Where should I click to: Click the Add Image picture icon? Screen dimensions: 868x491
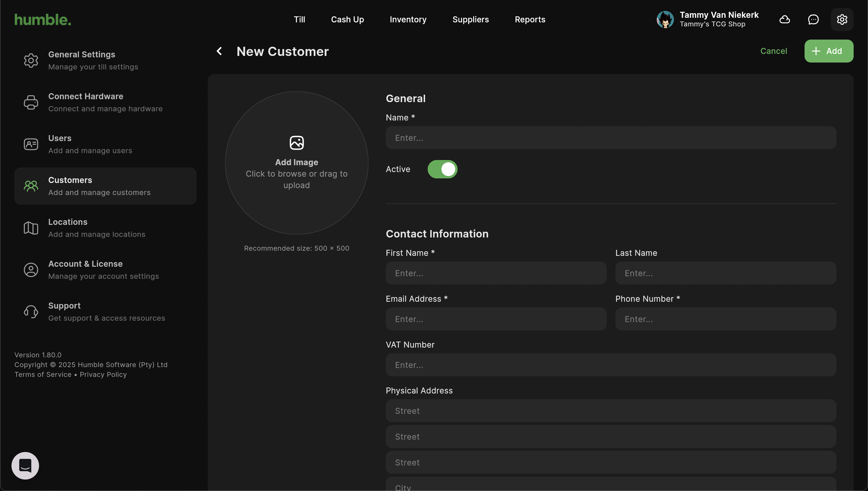[x=296, y=143]
